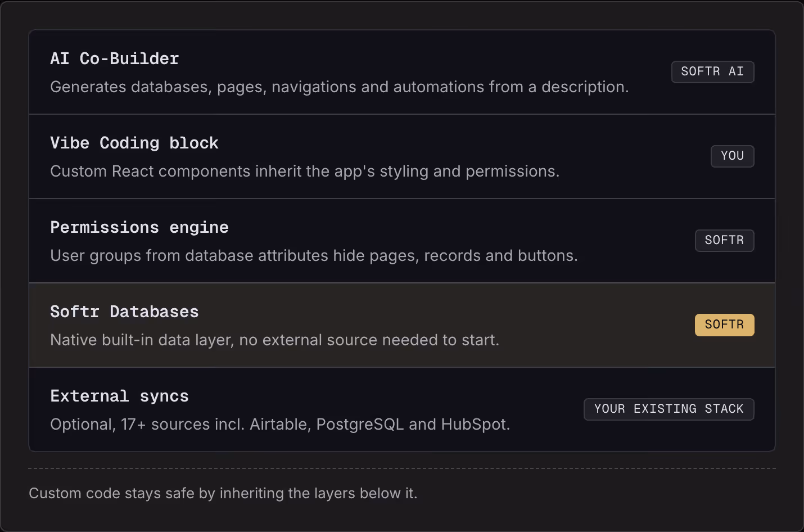This screenshot has height=532, width=804.
Task: Click the Permissions engine heading
Action: tap(139, 227)
